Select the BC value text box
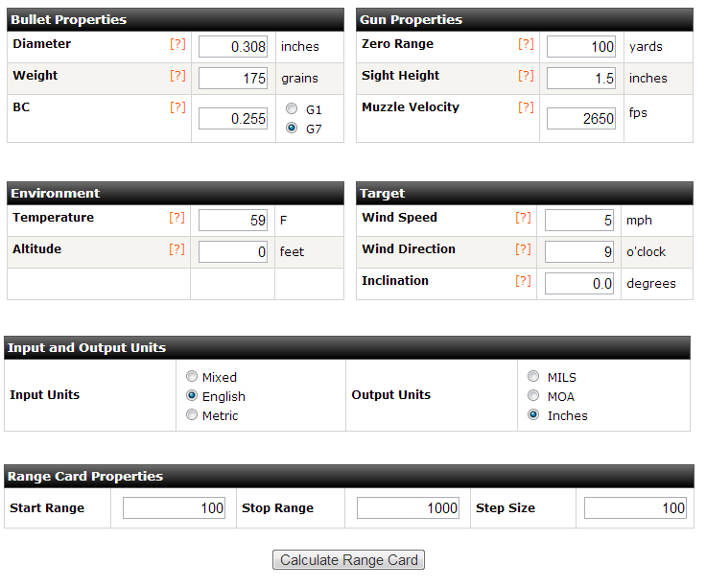706x588 pixels. tap(233, 119)
